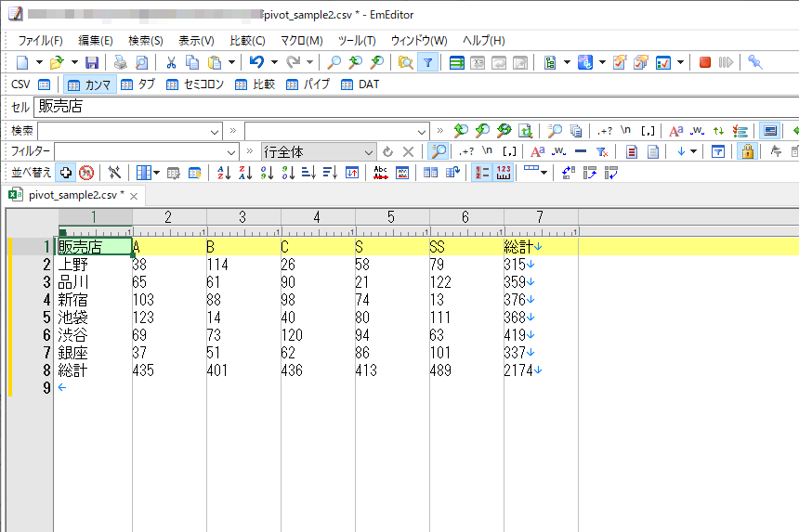Open the 検索 search box dropdown

pos(216,131)
